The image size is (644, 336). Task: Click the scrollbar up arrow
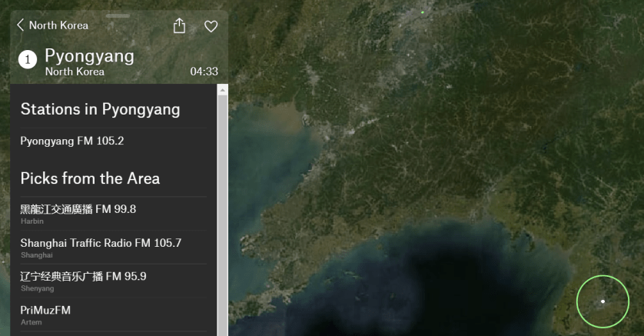[x=223, y=90]
